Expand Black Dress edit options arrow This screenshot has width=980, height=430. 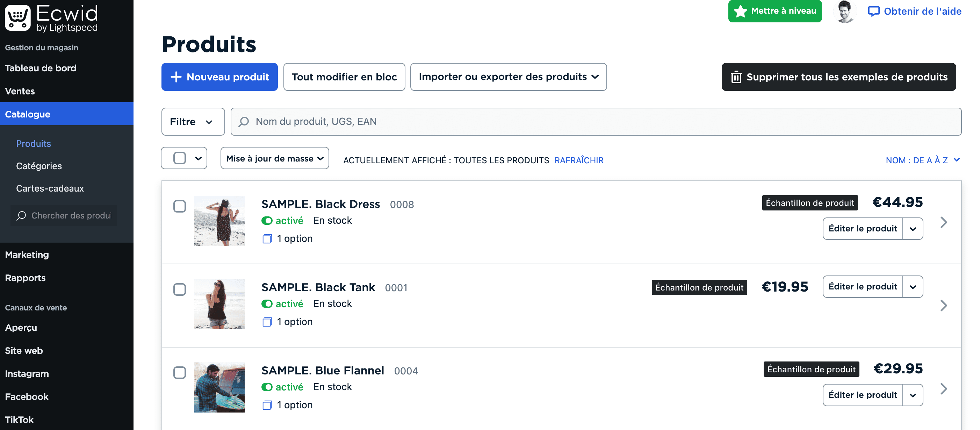coord(913,229)
